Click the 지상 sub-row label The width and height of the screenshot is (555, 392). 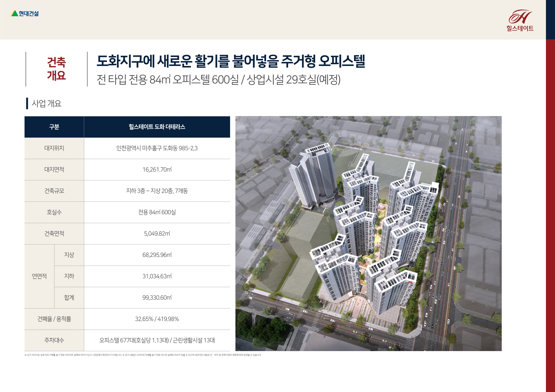click(69, 255)
